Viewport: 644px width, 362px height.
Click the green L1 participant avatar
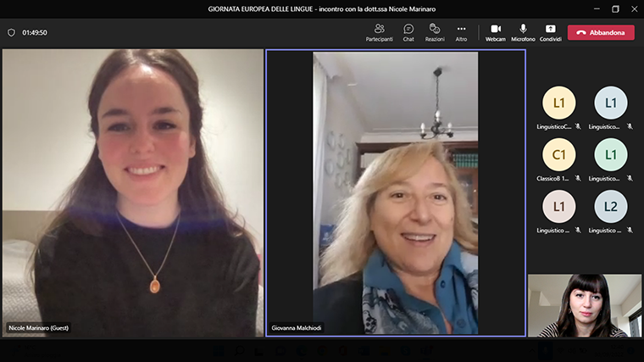click(611, 154)
